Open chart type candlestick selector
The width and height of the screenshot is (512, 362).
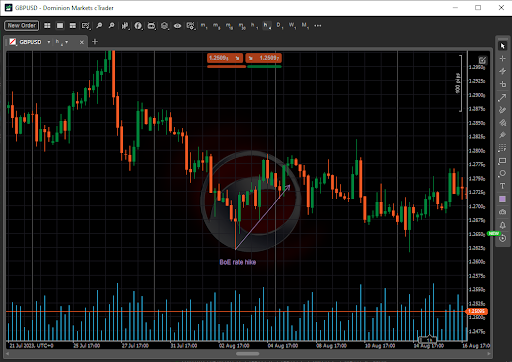[x=125, y=26]
